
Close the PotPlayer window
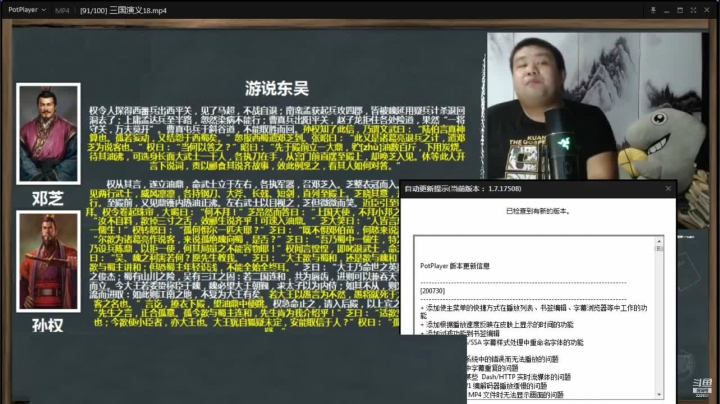[707, 10]
